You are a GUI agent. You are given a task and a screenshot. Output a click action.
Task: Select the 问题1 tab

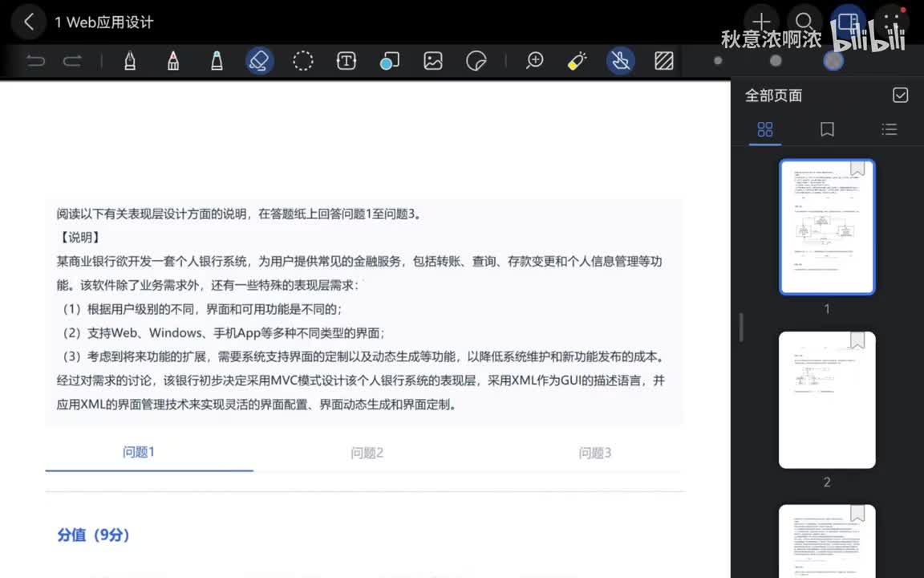tap(139, 453)
